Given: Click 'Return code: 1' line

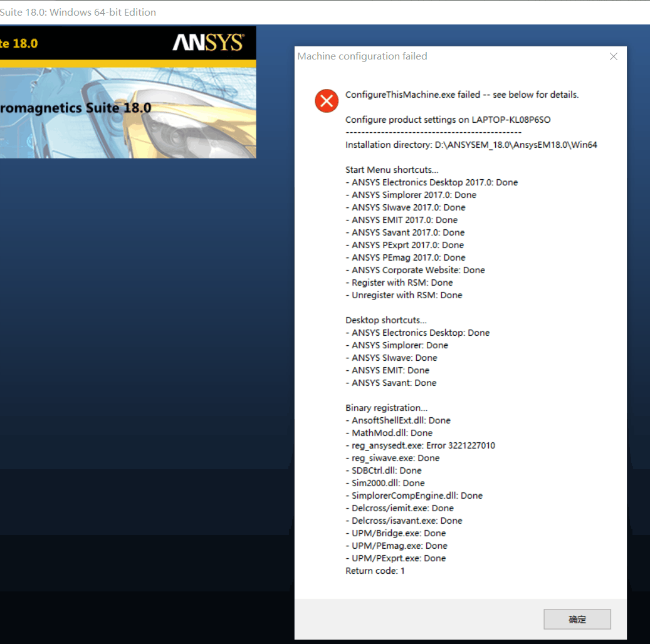Looking at the screenshot, I should (x=375, y=571).
